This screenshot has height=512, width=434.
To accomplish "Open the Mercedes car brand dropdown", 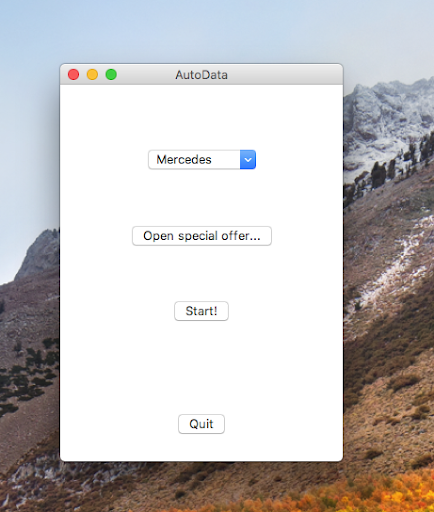I will coord(202,160).
